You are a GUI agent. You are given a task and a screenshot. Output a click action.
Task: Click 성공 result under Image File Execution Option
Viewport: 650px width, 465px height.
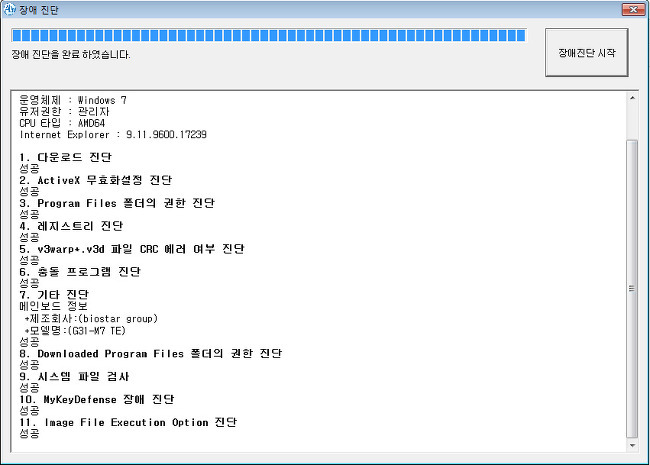29,434
